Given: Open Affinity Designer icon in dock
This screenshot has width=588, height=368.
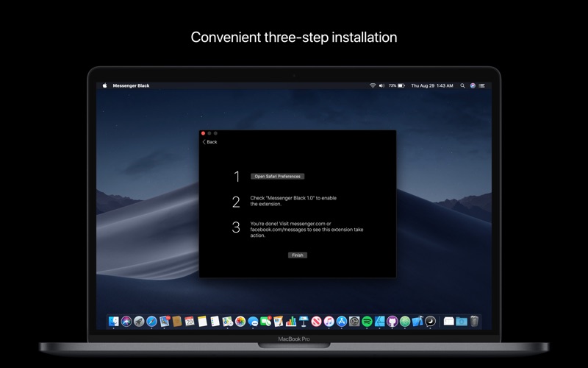Looking at the screenshot, I should click(379, 322).
